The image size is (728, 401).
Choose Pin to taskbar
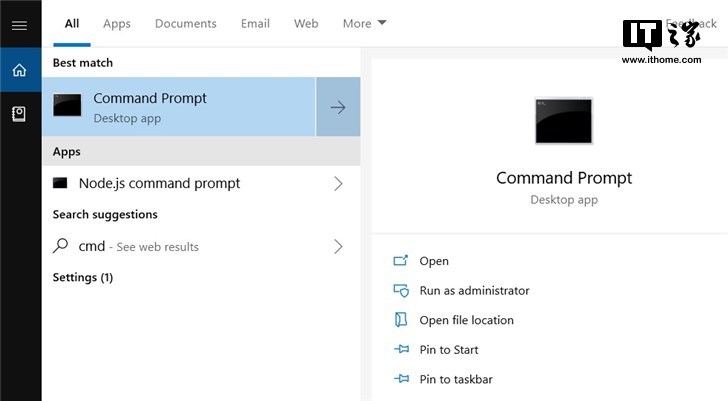[456, 379]
